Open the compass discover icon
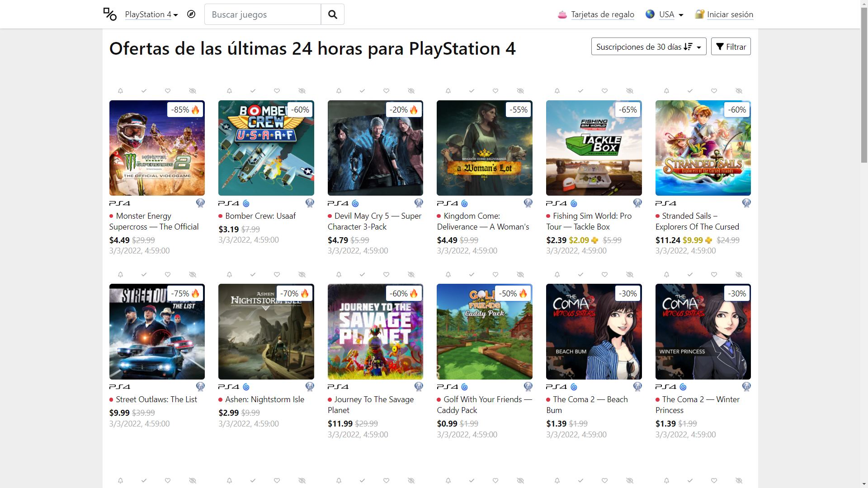Screen dimensions: 868x488 click(191, 14)
